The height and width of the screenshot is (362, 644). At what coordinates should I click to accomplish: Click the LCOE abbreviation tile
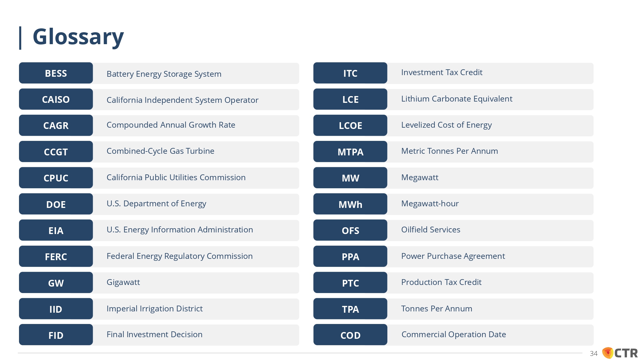click(x=350, y=125)
